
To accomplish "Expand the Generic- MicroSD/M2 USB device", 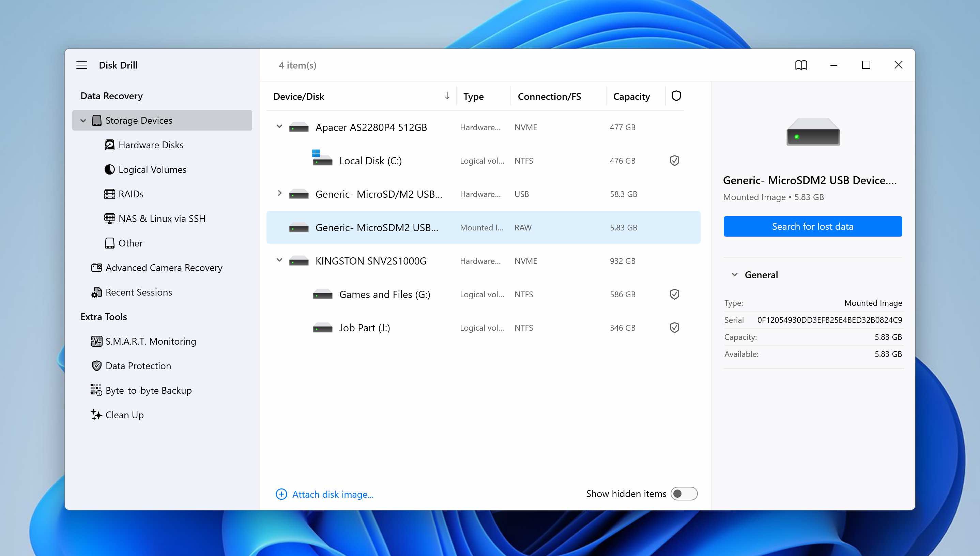I will [x=279, y=194].
